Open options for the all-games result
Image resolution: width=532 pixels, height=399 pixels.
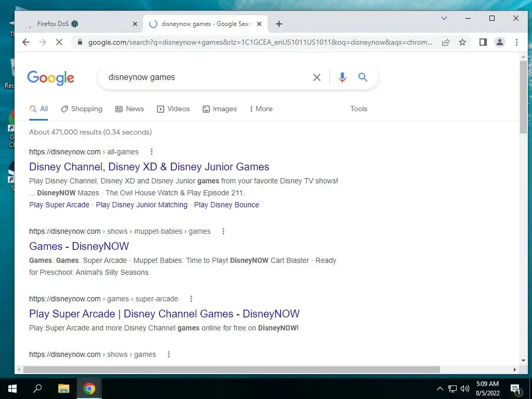point(152,152)
